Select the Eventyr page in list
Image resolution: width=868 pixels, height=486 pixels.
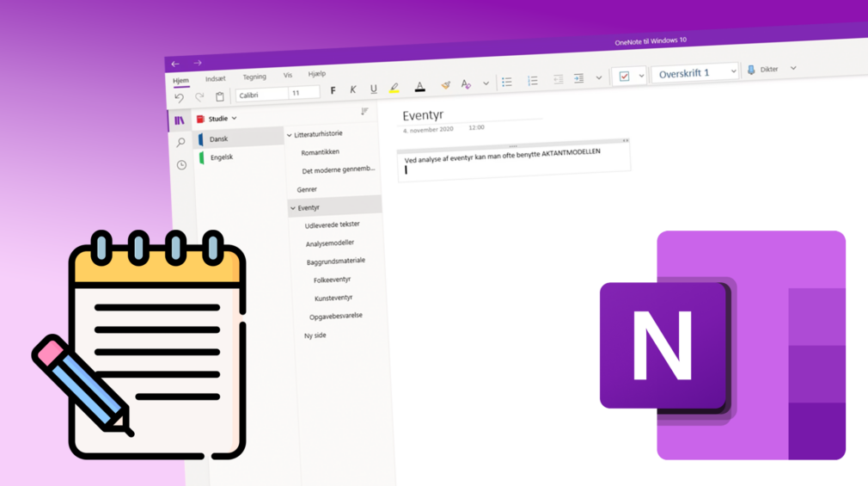[x=335, y=206]
